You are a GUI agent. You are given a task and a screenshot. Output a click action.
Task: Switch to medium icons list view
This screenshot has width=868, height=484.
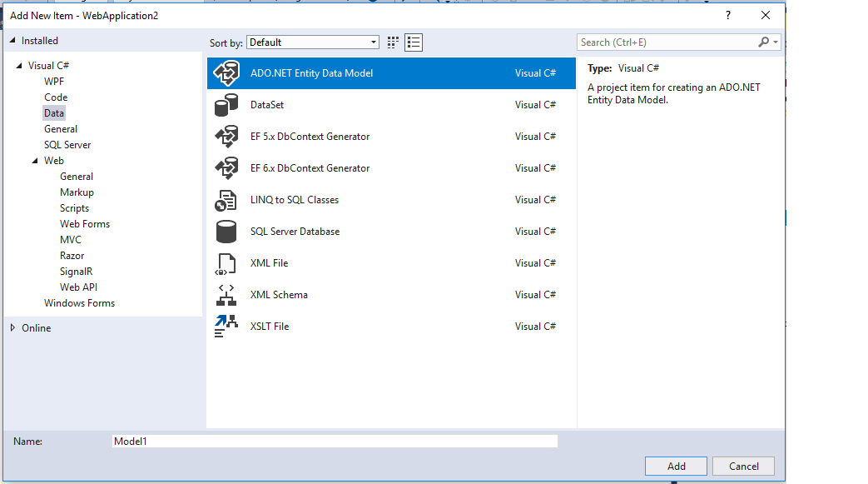tap(414, 42)
